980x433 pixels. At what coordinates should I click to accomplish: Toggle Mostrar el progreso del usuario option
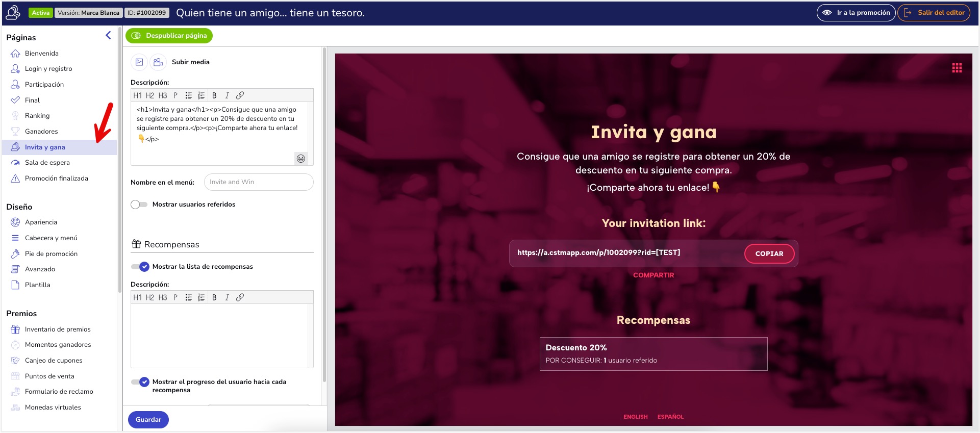(140, 382)
